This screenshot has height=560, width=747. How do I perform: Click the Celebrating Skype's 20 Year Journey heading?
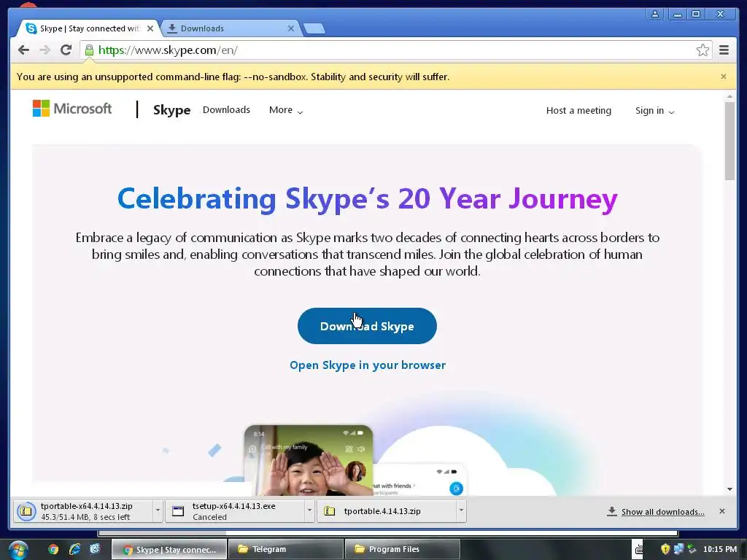368,199
